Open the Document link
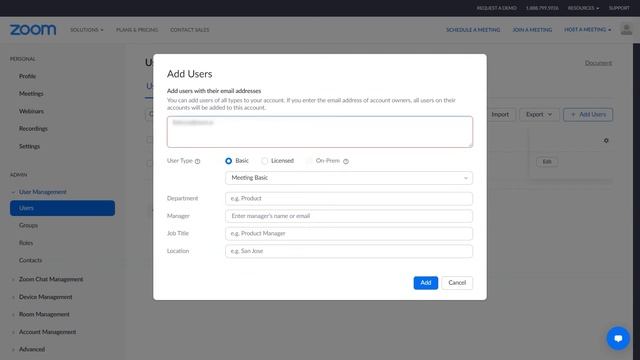This screenshot has height=360, width=640. (x=598, y=63)
